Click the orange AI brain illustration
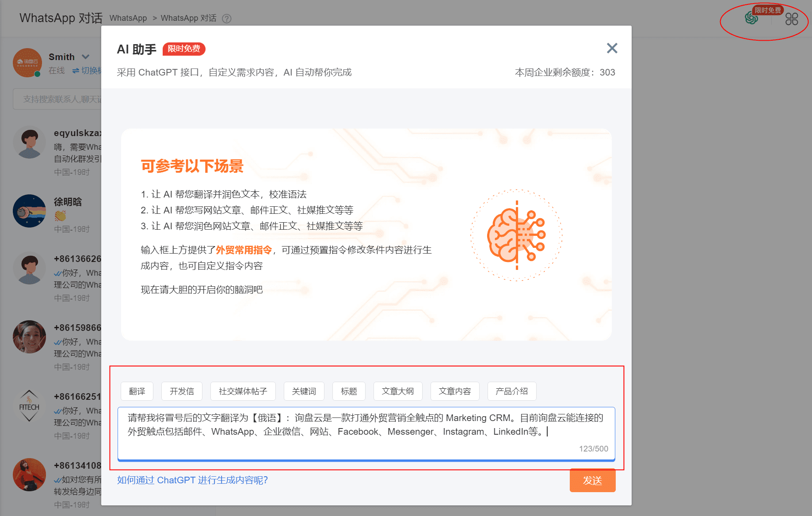The width and height of the screenshot is (812, 516). [516, 235]
